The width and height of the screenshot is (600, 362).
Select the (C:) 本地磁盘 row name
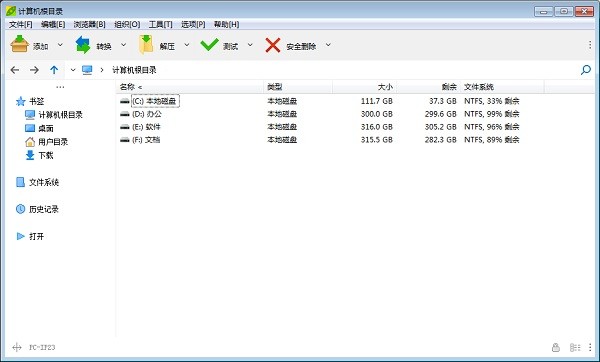(x=154, y=101)
